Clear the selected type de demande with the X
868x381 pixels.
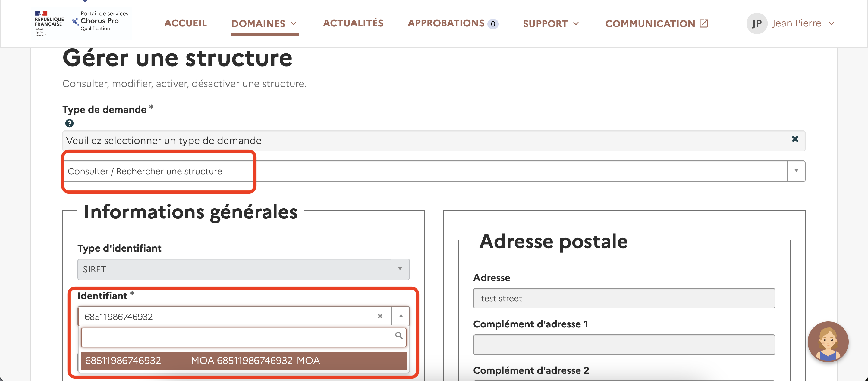795,139
